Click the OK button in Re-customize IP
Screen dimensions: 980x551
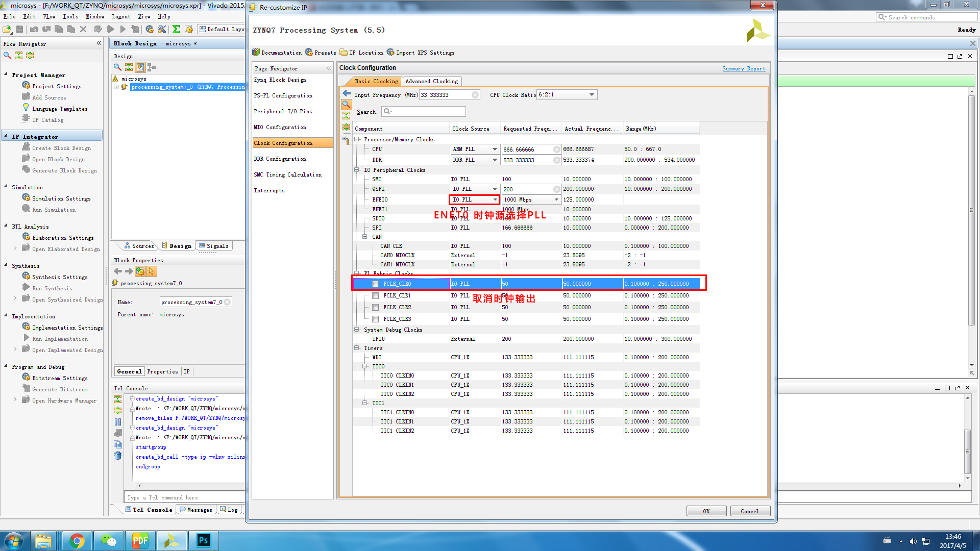tap(706, 511)
